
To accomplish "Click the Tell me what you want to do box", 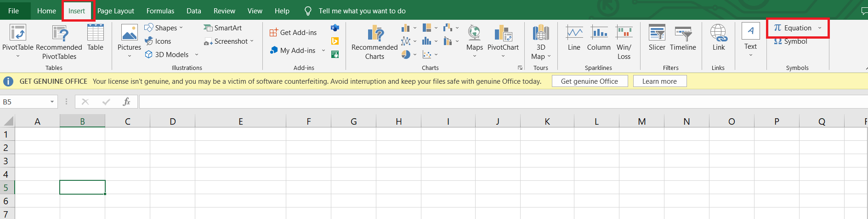I will click(x=362, y=11).
